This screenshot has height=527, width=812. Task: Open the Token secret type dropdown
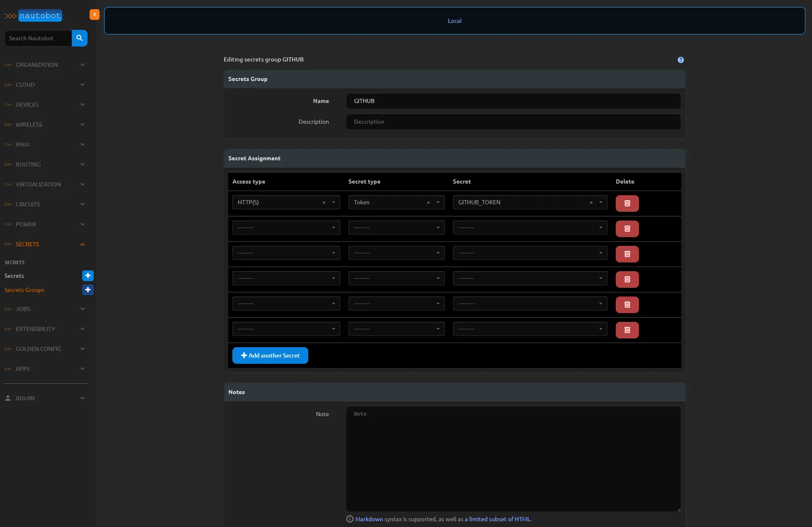point(389,203)
